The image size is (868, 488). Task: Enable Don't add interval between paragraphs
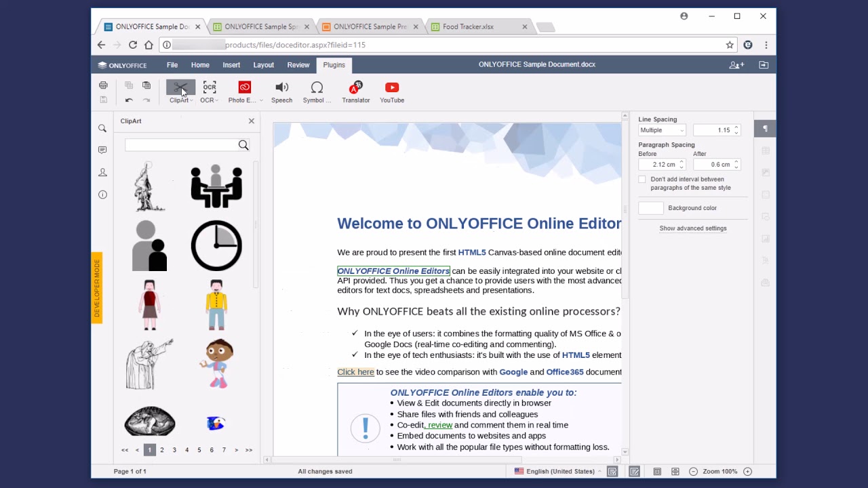pos(642,180)
